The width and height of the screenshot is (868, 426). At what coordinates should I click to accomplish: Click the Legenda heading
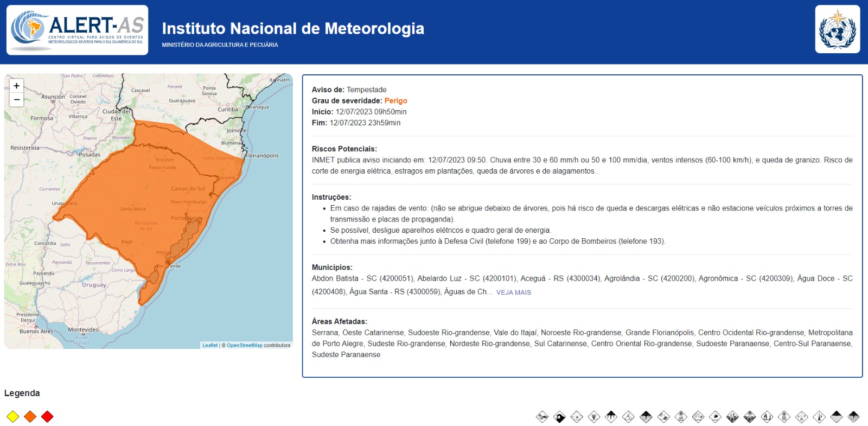click(22, 393)
